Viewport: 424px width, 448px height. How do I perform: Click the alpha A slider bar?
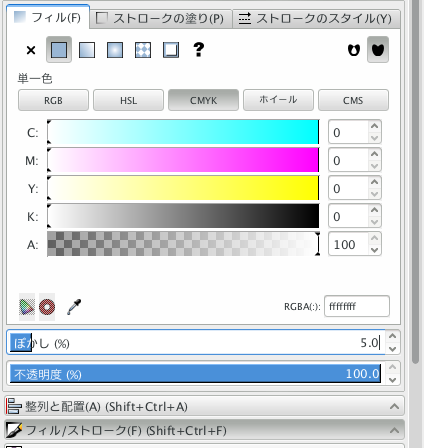point(183,244)
